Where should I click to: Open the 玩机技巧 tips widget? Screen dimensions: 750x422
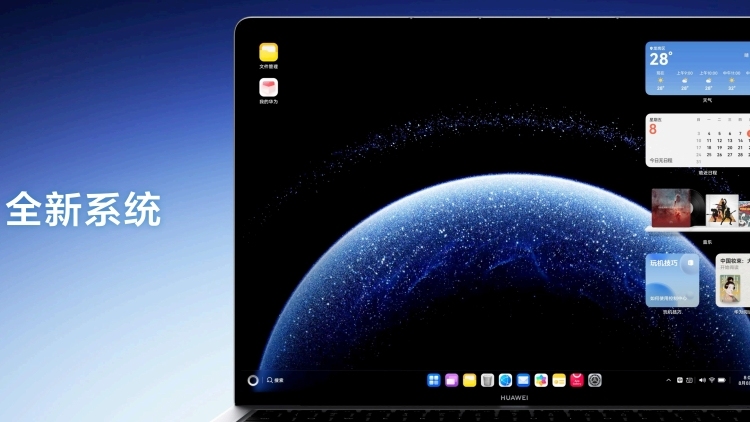[672, 280]
